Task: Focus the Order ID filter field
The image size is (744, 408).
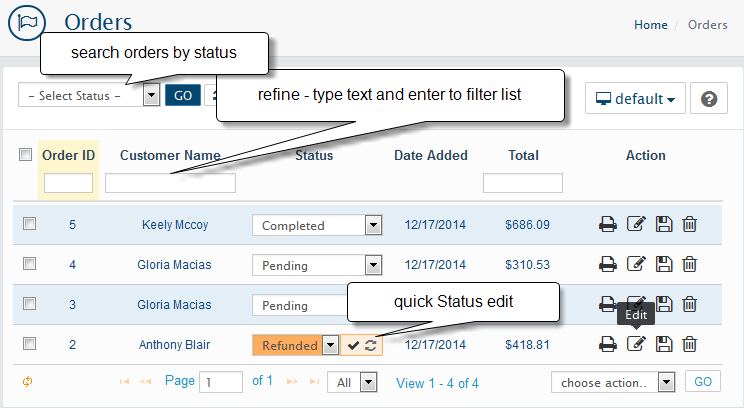Action: [68, 183]
